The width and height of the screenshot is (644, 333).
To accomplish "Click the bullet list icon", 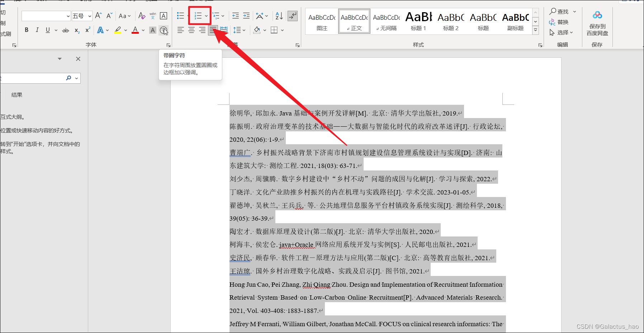I will pos(180,16).
